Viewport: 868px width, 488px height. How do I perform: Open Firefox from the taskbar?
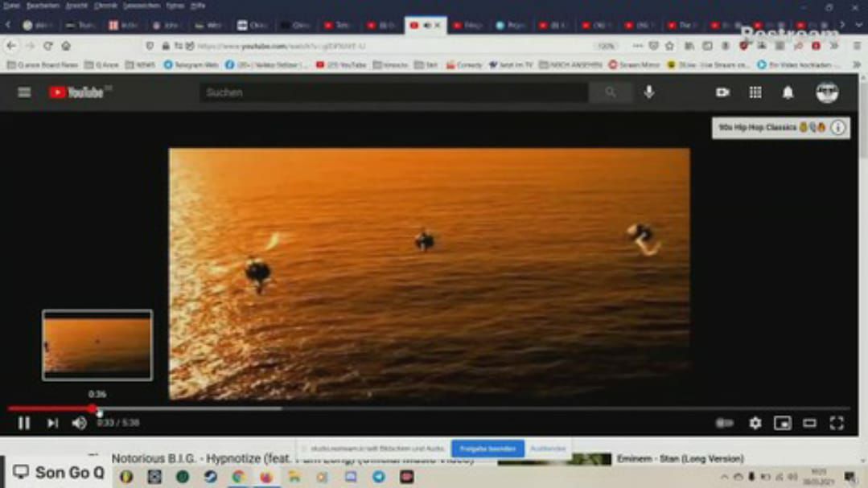267,477
